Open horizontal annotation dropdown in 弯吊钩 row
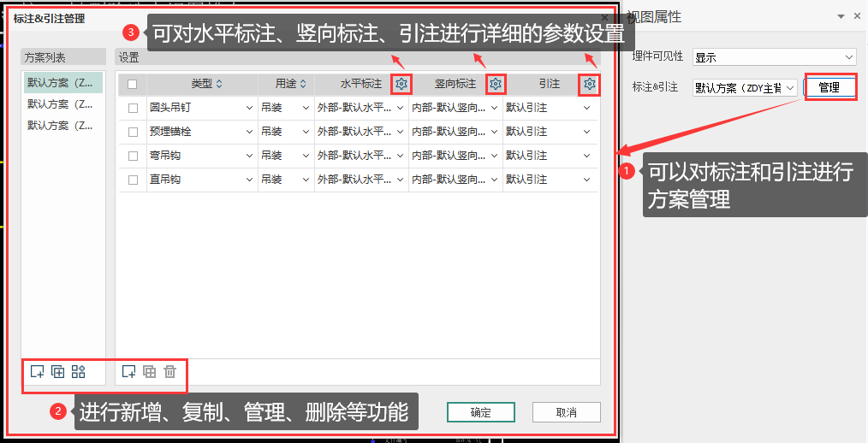 [401, 156]
